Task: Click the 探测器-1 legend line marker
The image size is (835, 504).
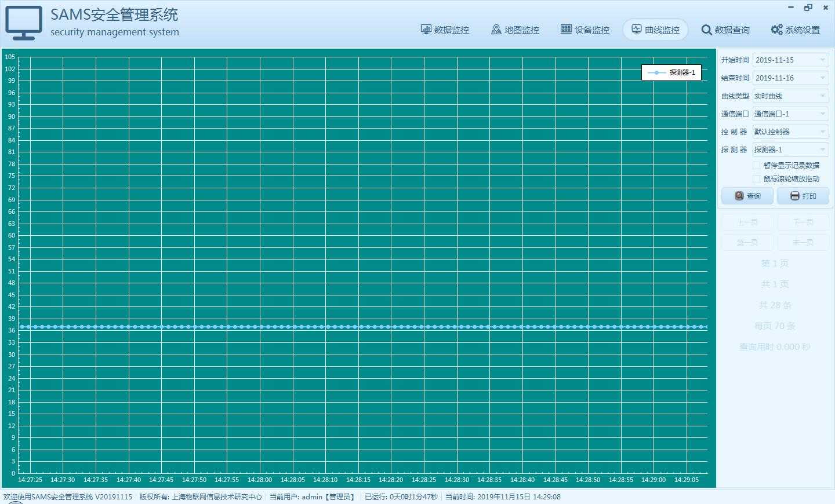Action: coord(656,72)
